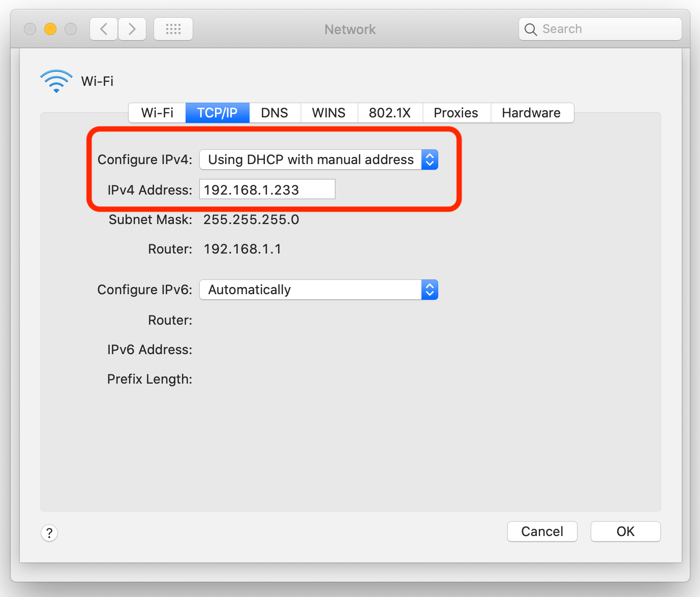
Task: Confirm with the OK button
Action: (x=626, y=531)
